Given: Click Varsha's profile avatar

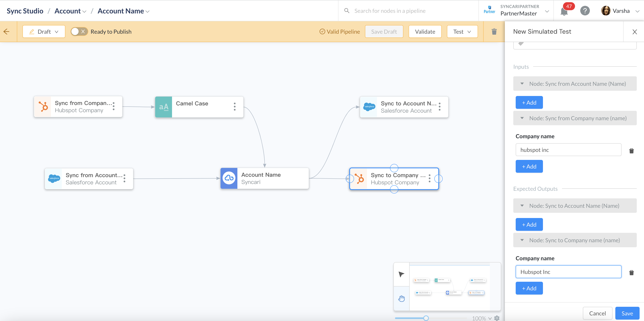Looking at the screenshot, I should (x=606, y=11).
